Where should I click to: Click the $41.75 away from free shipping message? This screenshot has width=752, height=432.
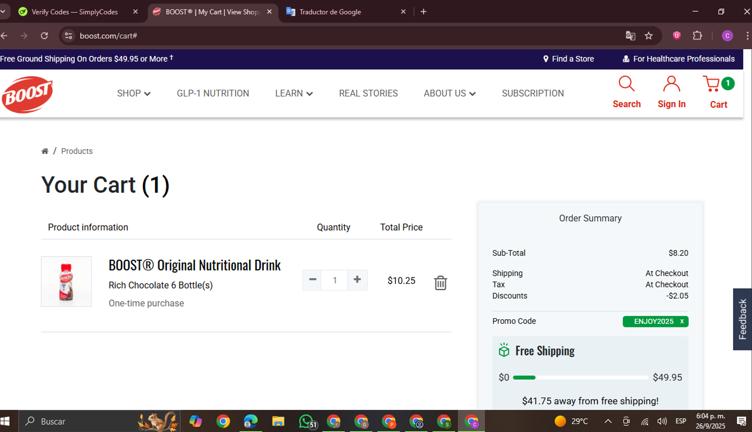click(590, 401)
